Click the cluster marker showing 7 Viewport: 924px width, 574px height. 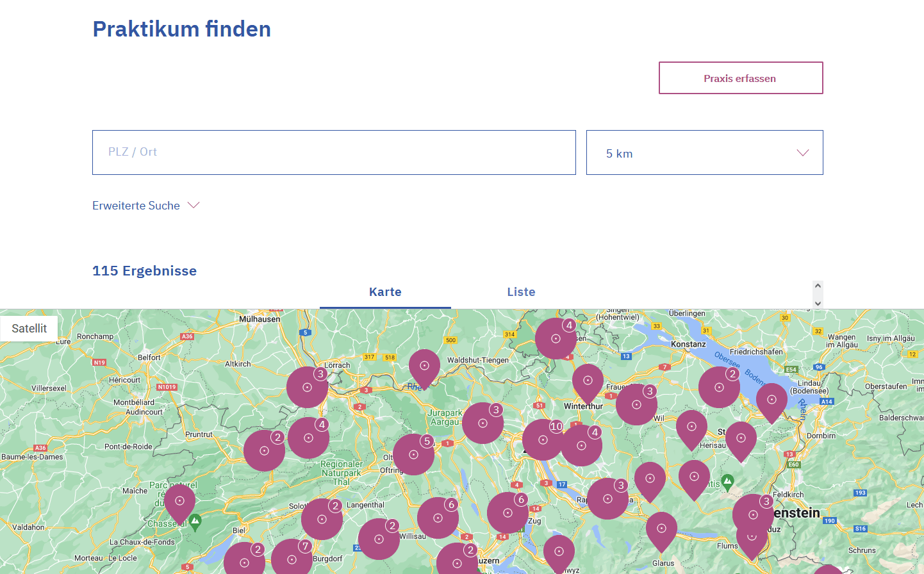click(x=292, y=559)
